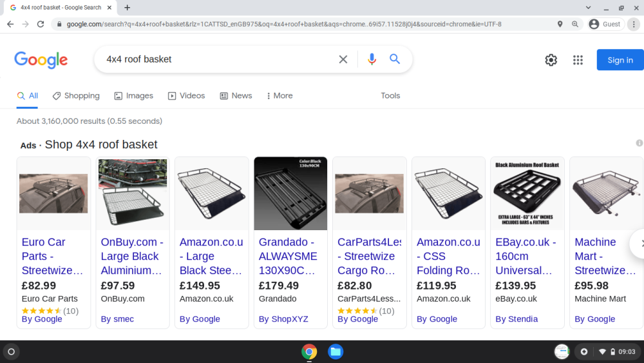The width and height of the screenshot is (644, 363).
Task: Open the Google apps grid
Action: 578,60
